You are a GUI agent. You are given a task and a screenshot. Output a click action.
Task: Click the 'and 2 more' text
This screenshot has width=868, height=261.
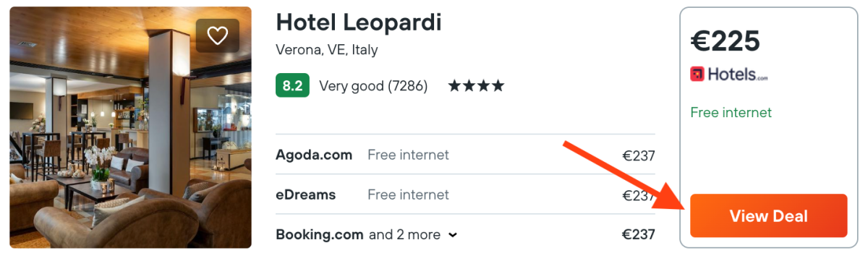404,234
